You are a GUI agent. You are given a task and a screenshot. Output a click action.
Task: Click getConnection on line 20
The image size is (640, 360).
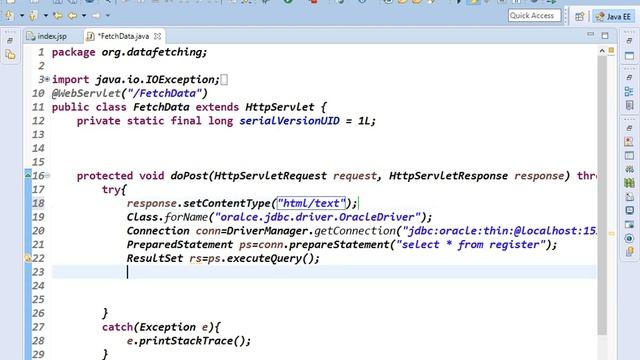[355, 231]
